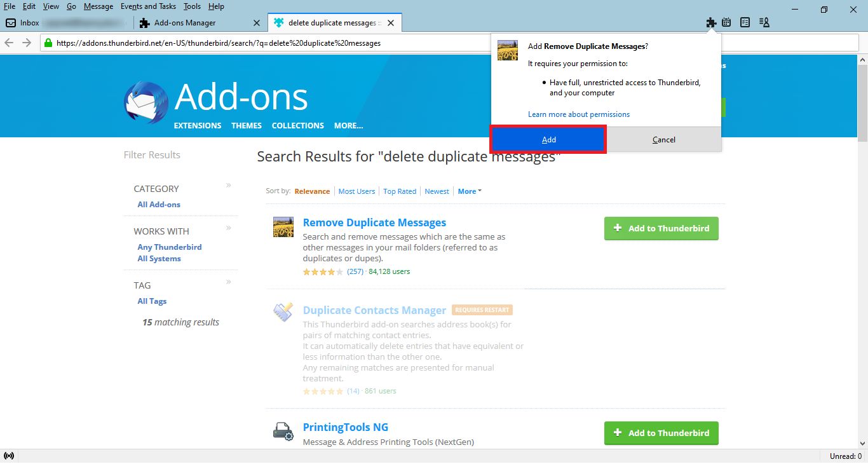Sort results by Most Users
The height and width of the screenshot is (464, 868).
[x=356, y=191]
